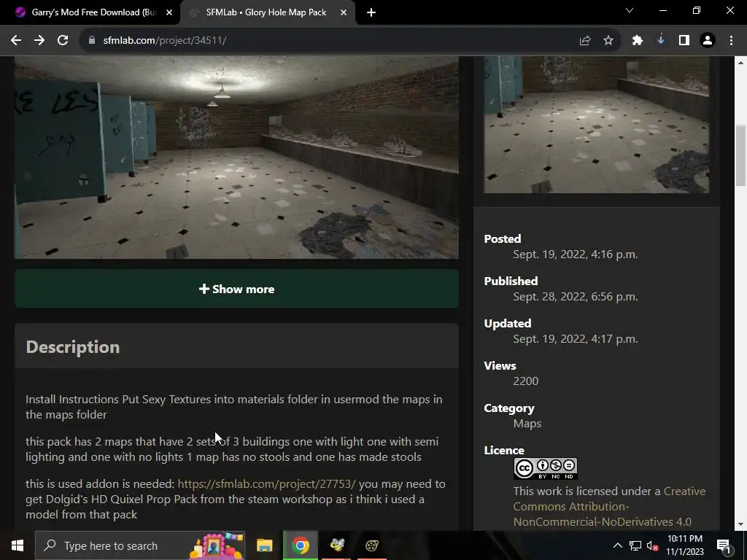Viewport: 747px width, 560px height.
Task: Open Google Chrome from the taskbar
Action: (x=300, y=545)
